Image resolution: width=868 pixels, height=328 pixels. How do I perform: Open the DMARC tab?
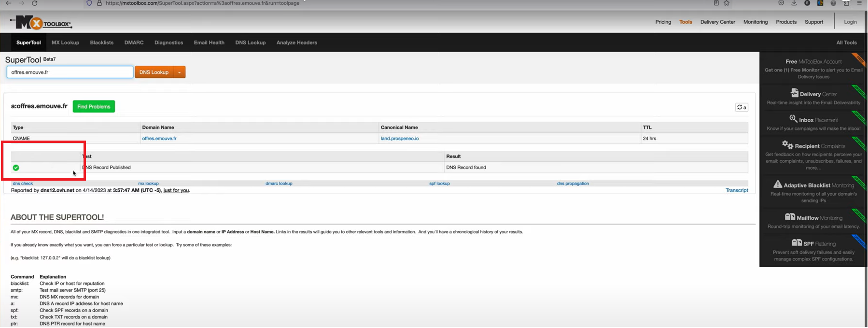(134, 43)
